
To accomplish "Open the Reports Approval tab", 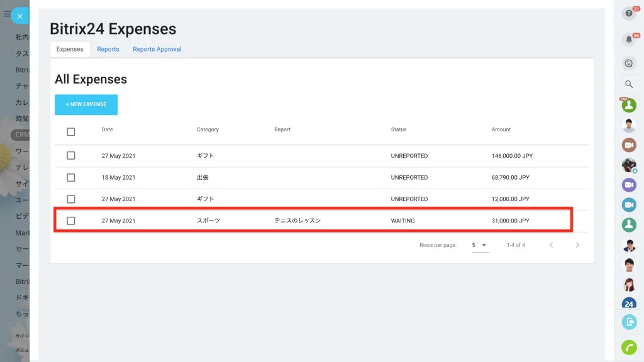I will [x=157, y=49].
